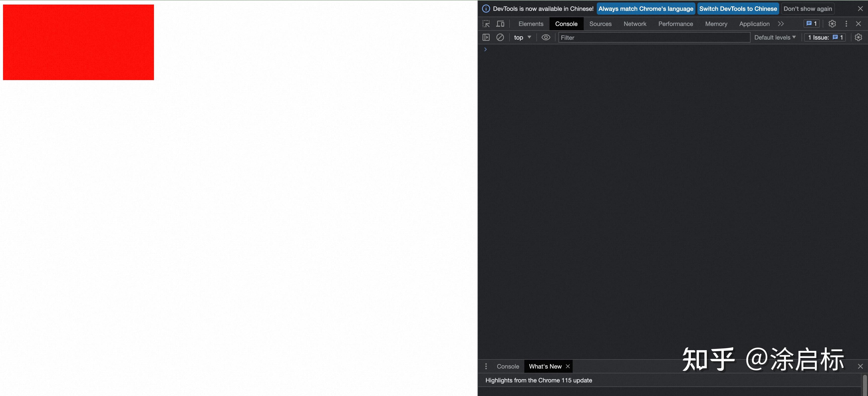Open the drawer three-dot menu
Screen dimensions: 868x396
coord(486,366)
